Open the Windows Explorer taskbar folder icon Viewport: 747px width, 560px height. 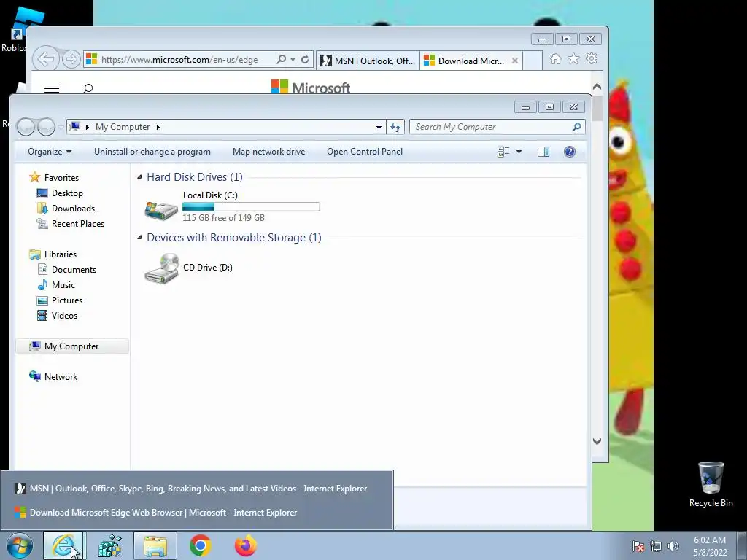(155, 545)
